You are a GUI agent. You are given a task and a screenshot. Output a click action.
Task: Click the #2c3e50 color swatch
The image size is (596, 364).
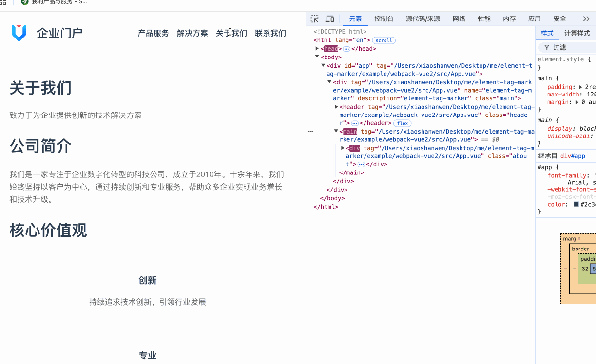[x=576, y=204]
